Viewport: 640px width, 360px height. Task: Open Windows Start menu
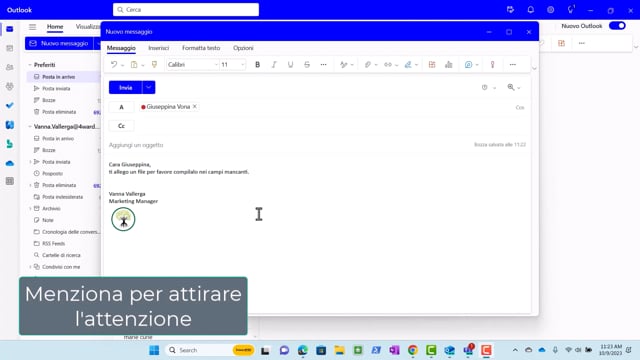[154, 350]
